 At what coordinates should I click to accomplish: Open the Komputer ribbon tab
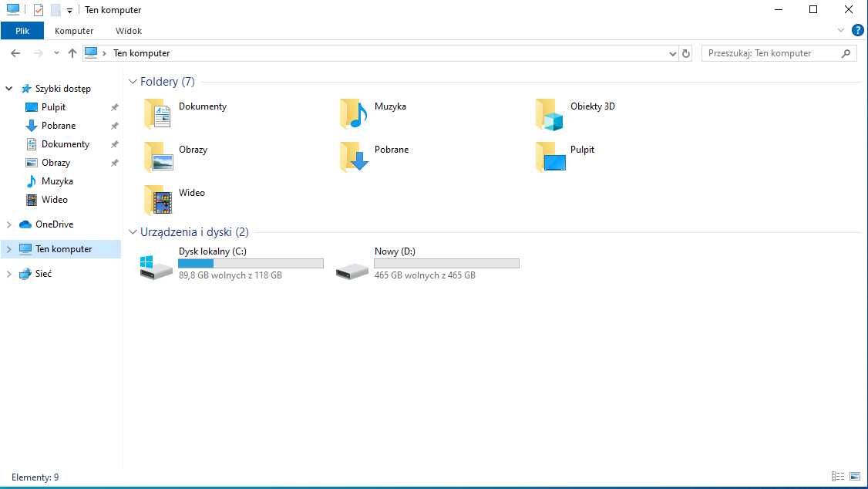click(74, 30)
